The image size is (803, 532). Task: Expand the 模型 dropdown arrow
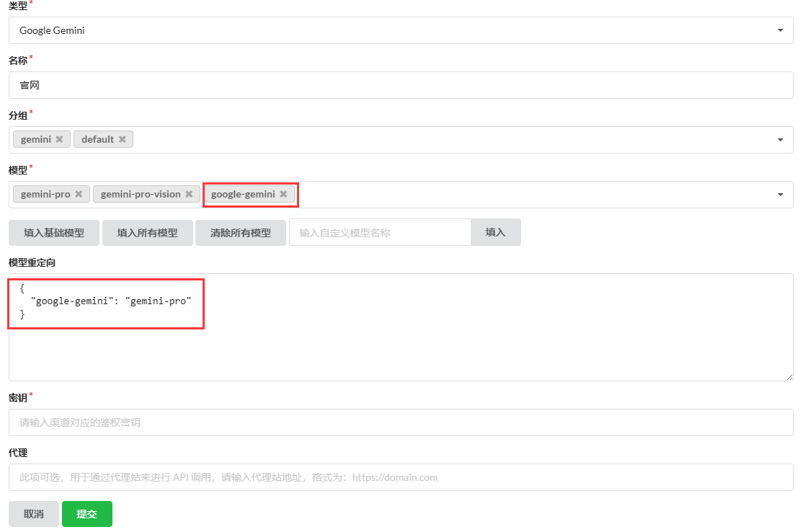pyautogui.click(x=781, y=195)
